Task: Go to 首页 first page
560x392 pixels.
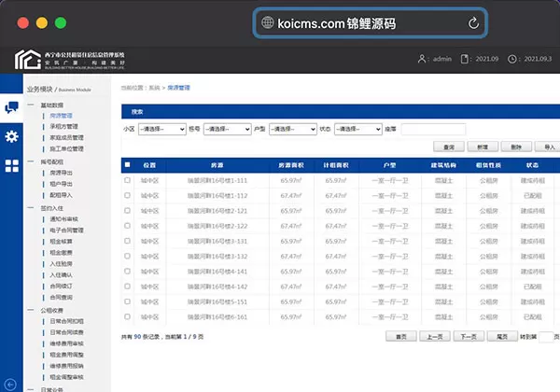Action: tap(401, 336)
